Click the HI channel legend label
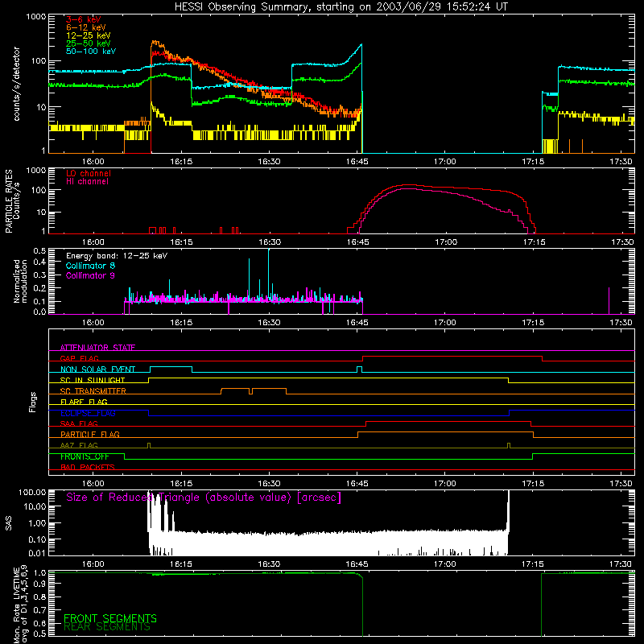The height and width of the screenshot is (644, 644). click(x=88, y=182)
